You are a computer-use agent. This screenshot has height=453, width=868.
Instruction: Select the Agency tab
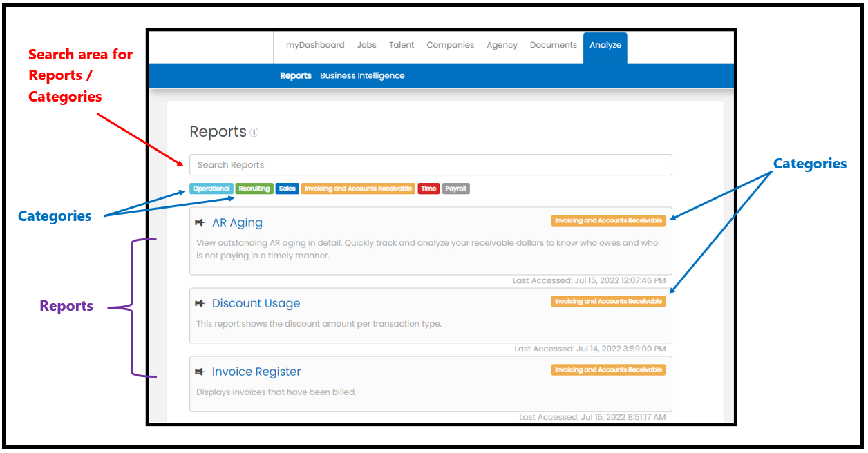coord(502,45)
